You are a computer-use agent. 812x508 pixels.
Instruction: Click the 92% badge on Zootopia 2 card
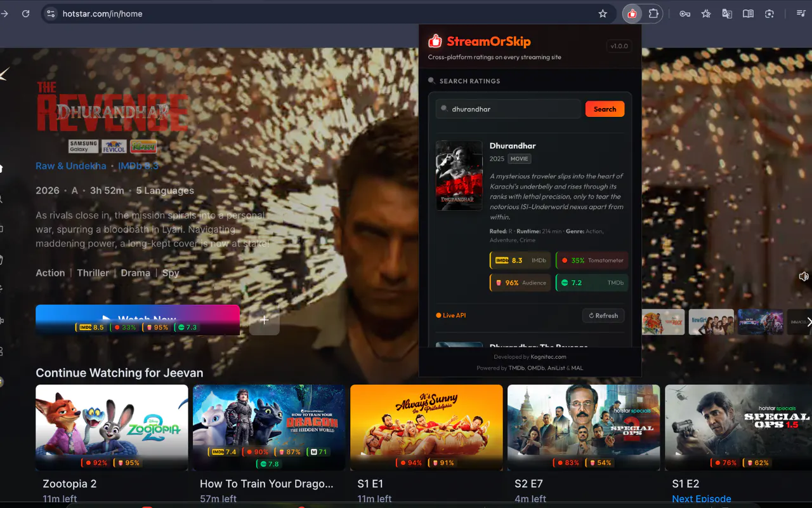(96, 463)
